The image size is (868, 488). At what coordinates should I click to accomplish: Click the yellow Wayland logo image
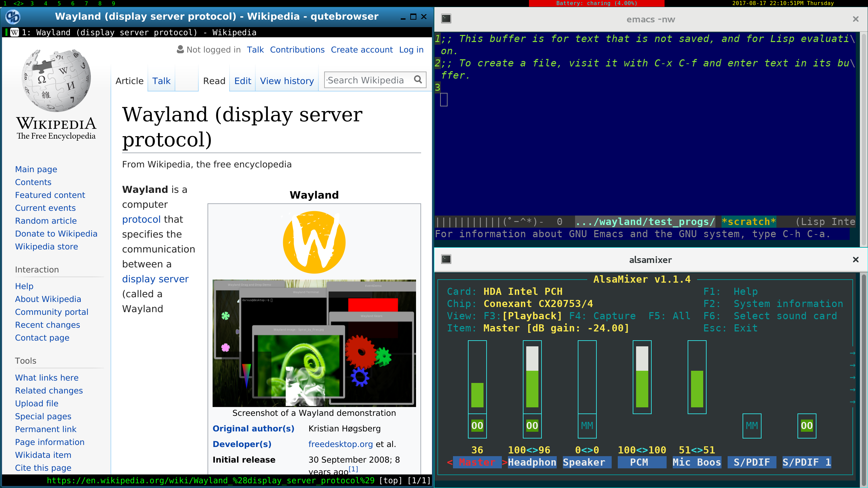pos(314,242)
